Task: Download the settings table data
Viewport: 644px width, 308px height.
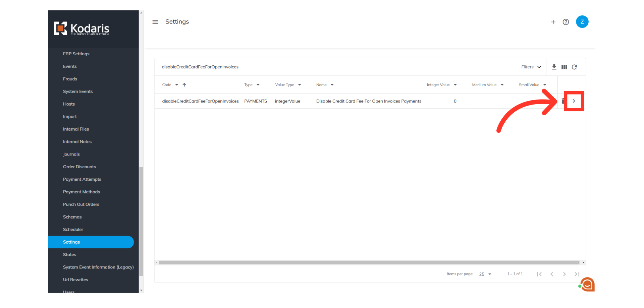Action: coord(554,67)
